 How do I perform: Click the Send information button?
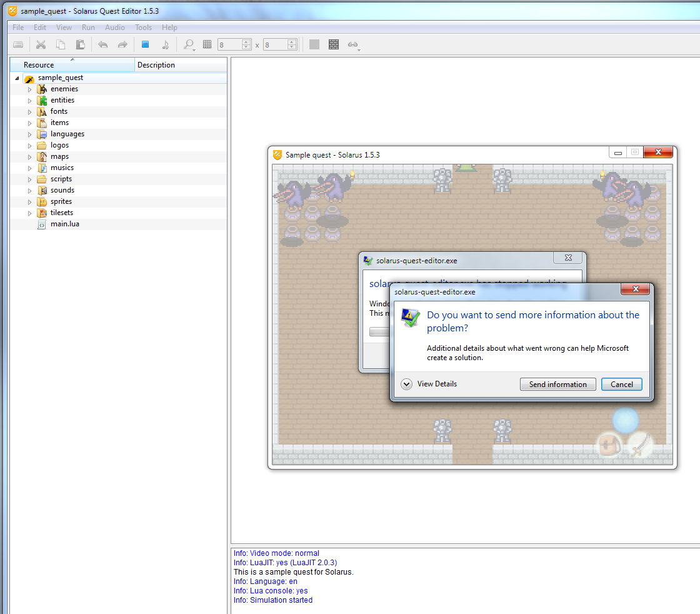(x=557, y=385)
